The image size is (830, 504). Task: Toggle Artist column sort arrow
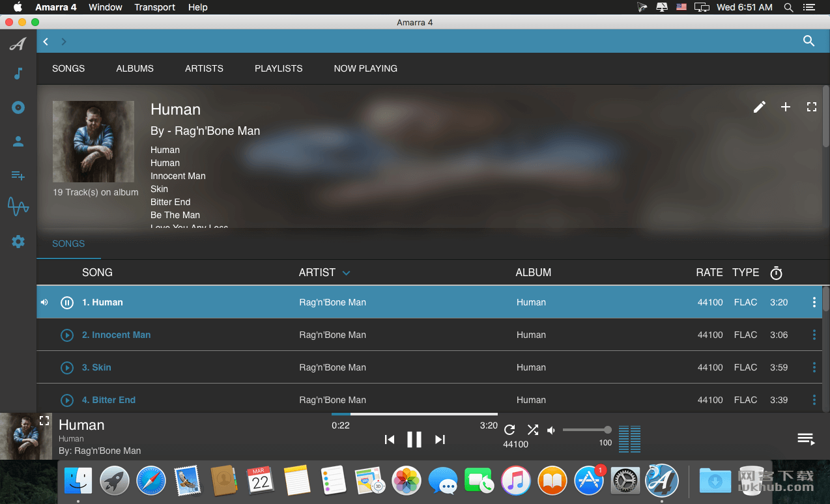[x=347, y=273]
